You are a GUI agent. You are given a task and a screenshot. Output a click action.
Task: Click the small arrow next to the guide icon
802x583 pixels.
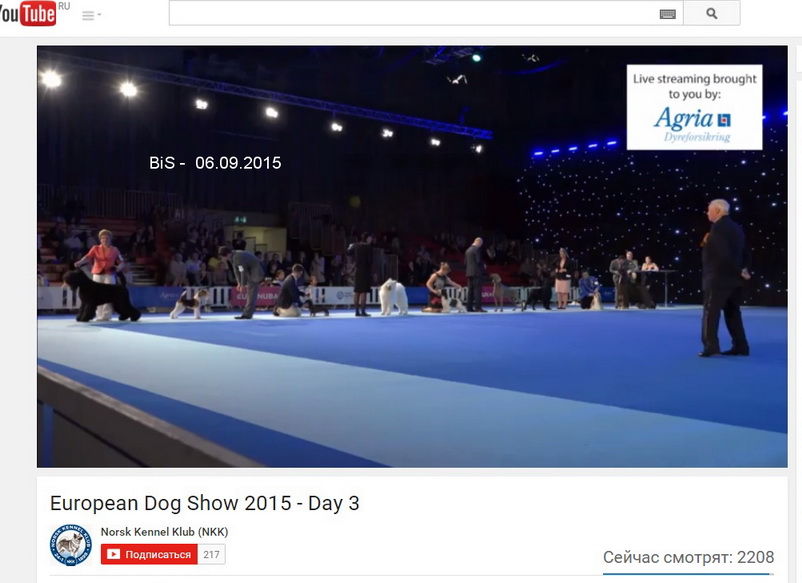[x=99, y=15]
